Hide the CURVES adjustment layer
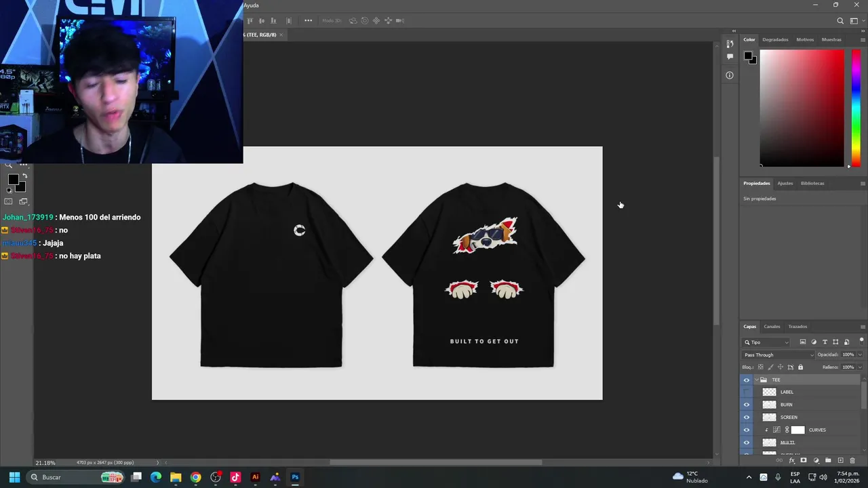The image size is (868, 488). (x=747, y=430)
